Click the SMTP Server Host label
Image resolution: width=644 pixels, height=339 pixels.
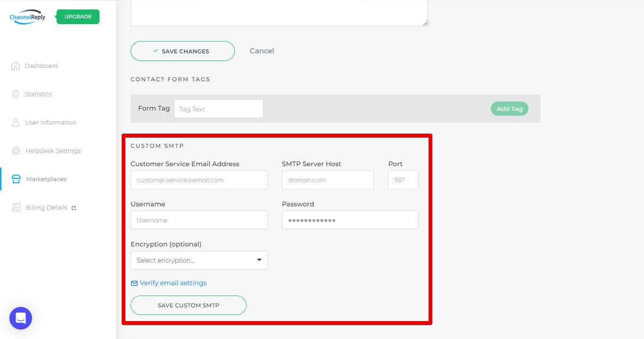[312, 164]
